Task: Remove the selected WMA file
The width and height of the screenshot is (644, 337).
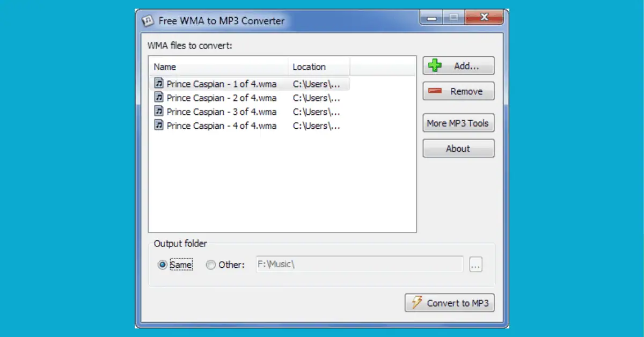Action: click(x=458, y=91)
